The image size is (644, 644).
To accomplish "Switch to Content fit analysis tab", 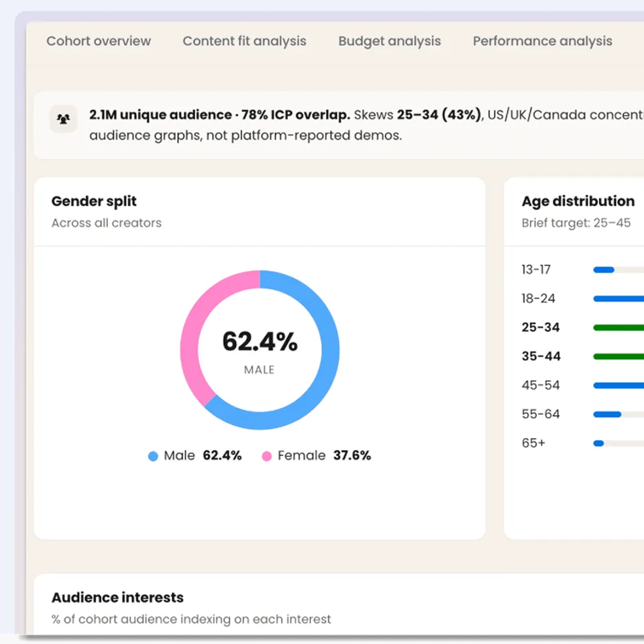I will pyautogui.click(x=244, y=41).
